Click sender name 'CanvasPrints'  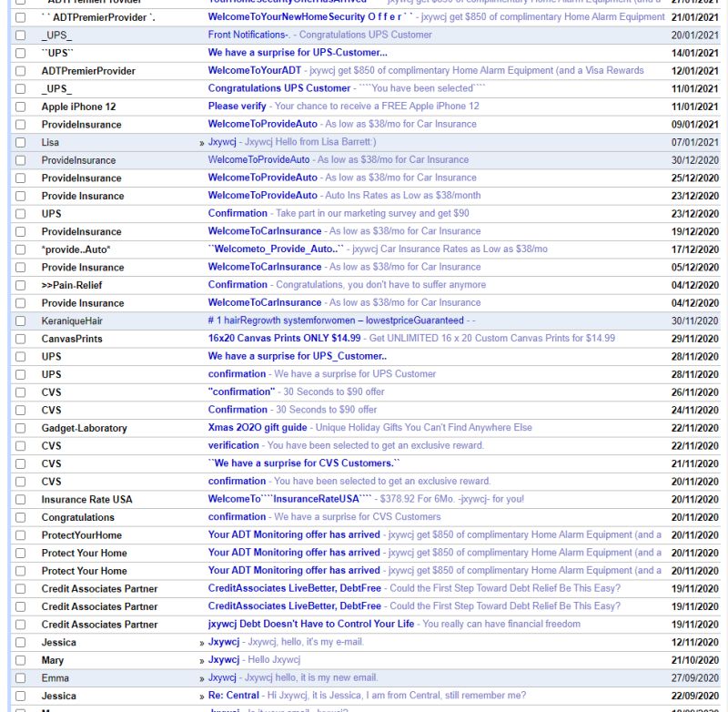(72, 339)
